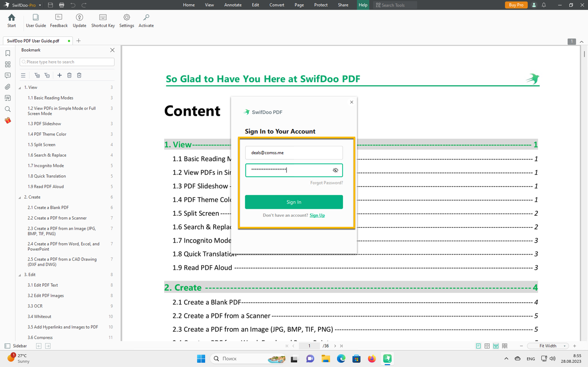Delete all bookmarks with the crossed trash icon

click(x=79, y=75)
